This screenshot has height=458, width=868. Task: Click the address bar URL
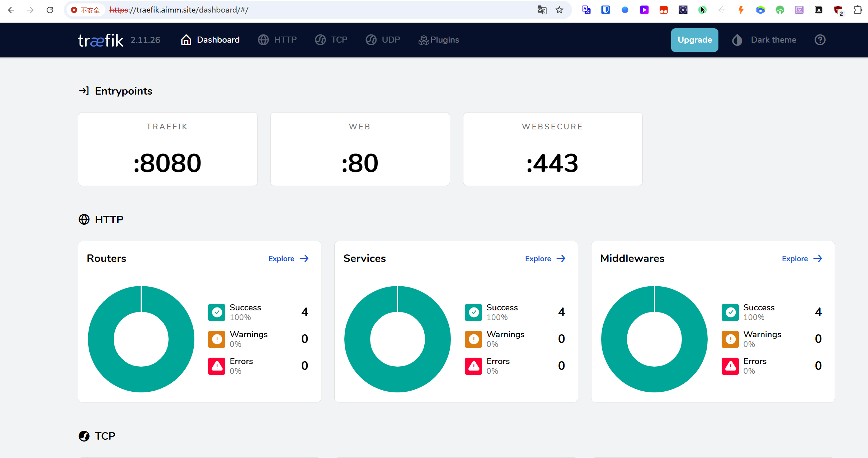pyautogui.click(x=179, y=10)
